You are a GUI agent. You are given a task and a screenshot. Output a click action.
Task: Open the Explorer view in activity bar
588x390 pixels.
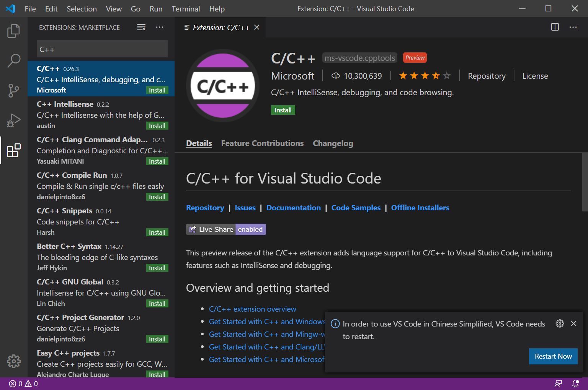pos(13,31)
